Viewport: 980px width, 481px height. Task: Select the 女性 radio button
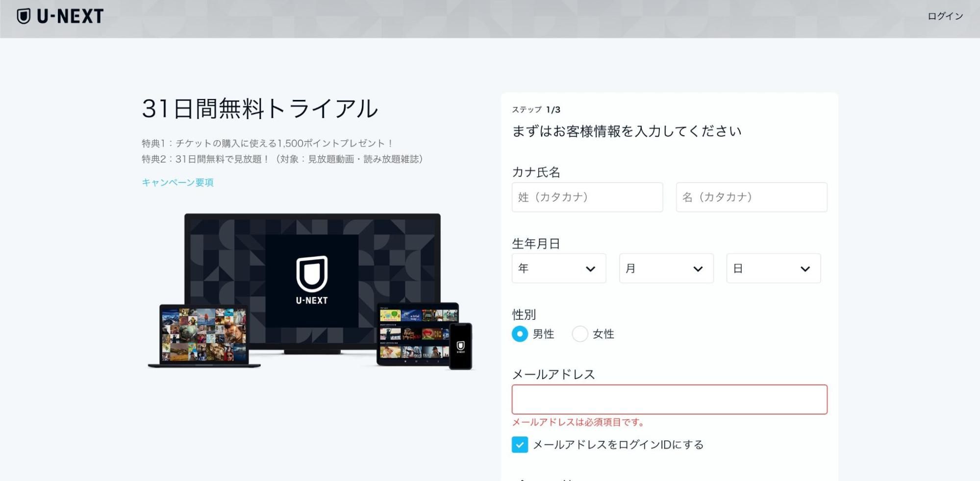point(580,334)
